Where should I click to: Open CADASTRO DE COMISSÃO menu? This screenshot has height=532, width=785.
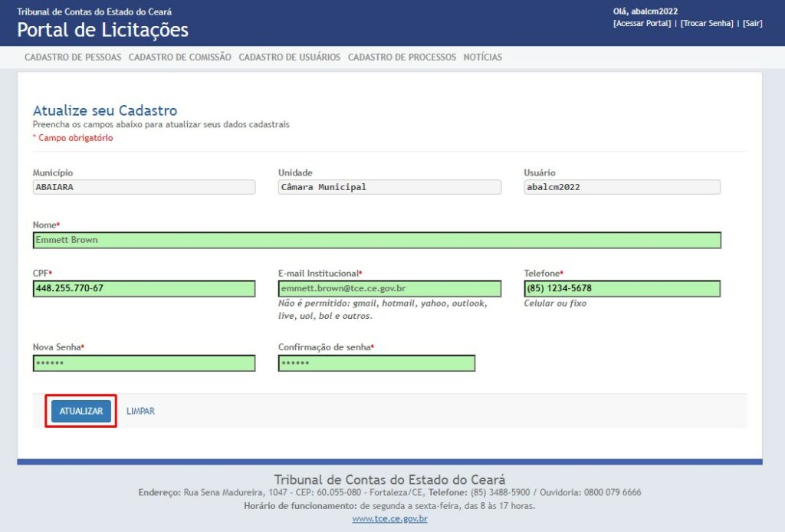pyautogui.click(x=179, y=57)
